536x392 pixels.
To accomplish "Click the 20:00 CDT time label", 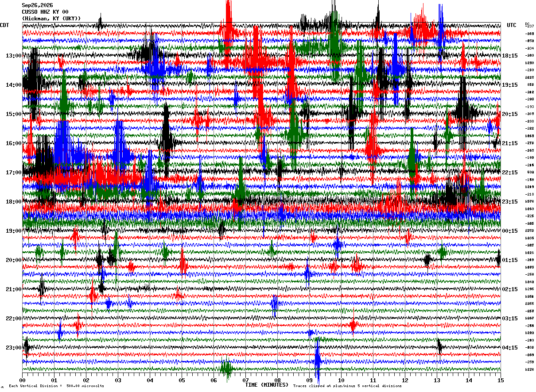I will pos(14,260).
